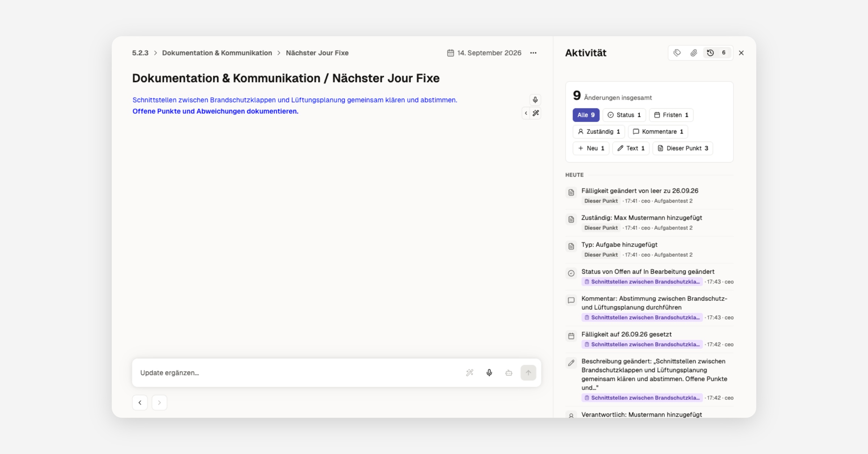Filter activity by Kommentare

coord(658,131)
